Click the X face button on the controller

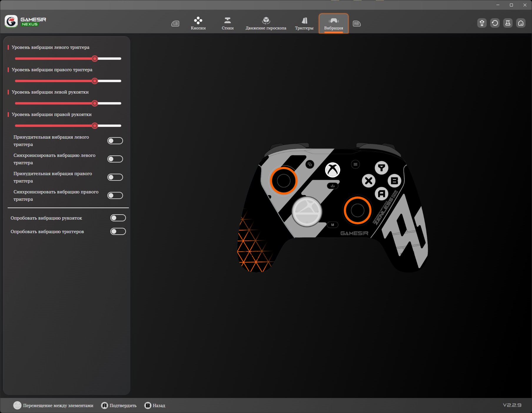point(369,181)
